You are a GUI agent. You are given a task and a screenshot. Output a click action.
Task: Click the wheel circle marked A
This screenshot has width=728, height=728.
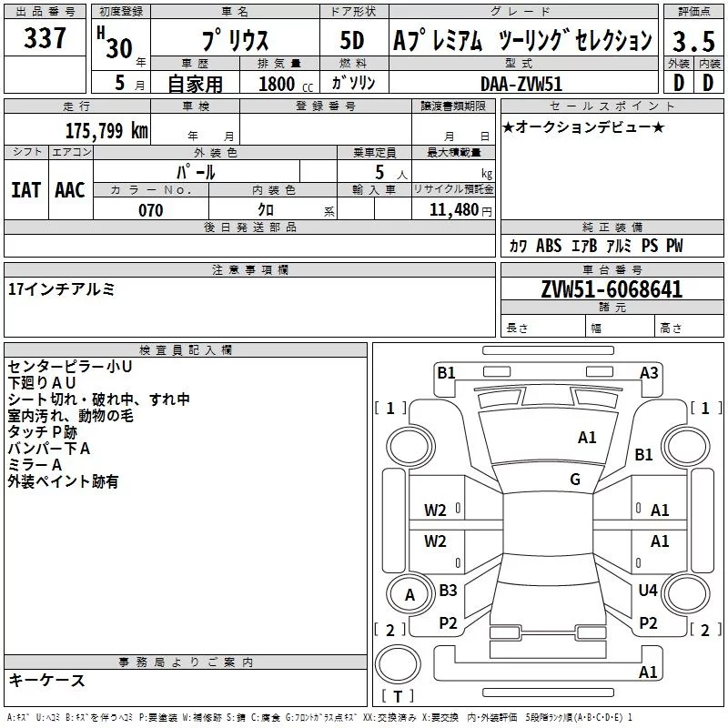tap(409, 595)
